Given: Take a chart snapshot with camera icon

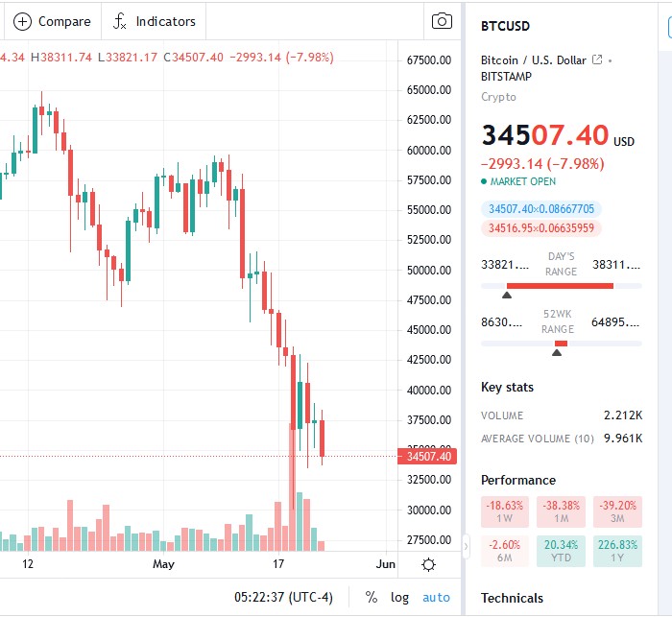Looking at the screenshot, I should pos(442,21).
